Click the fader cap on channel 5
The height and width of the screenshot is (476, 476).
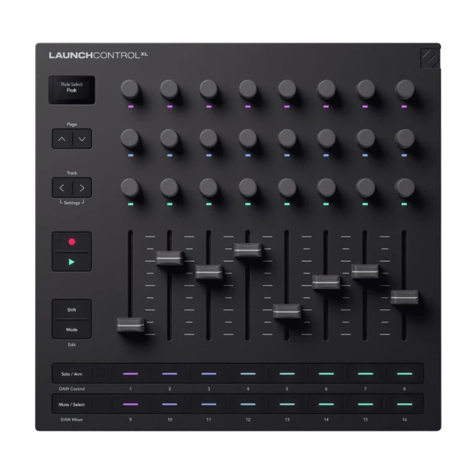[x=287, y=311]
